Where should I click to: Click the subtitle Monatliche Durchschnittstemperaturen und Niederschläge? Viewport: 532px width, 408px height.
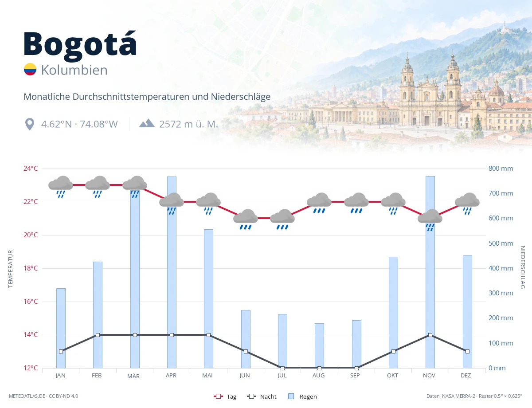(147, 97)
